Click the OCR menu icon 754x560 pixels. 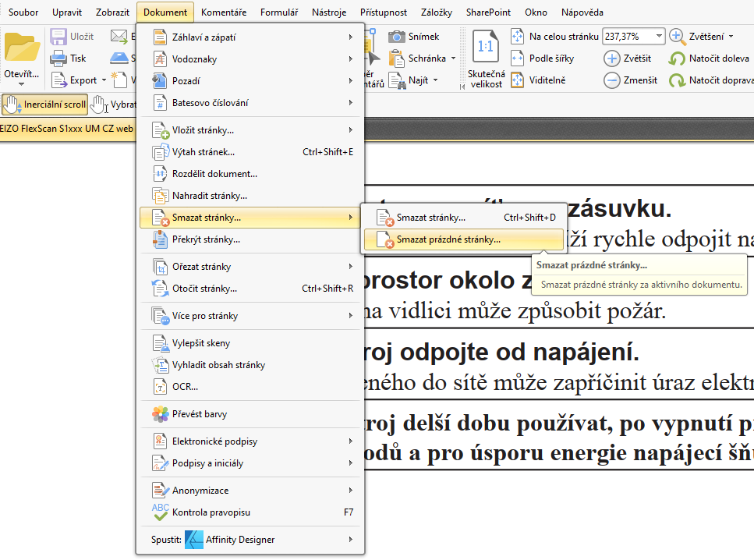tap(160, 386)
